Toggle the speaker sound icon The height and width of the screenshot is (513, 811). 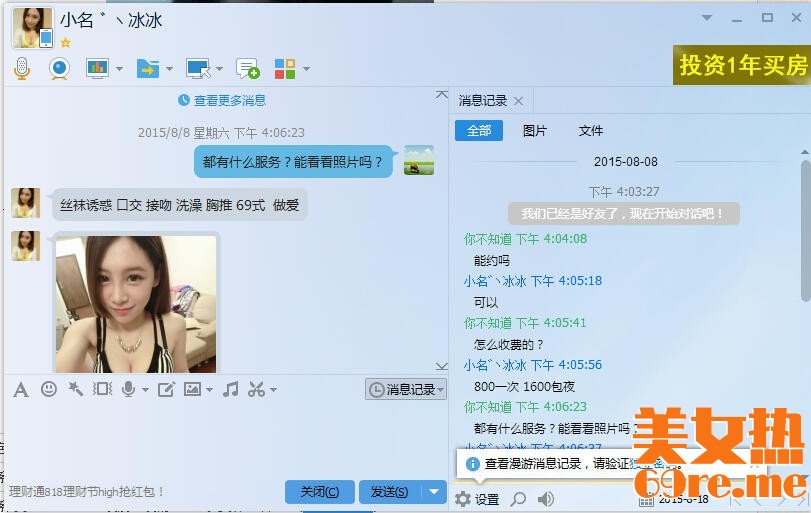[546, 499]
